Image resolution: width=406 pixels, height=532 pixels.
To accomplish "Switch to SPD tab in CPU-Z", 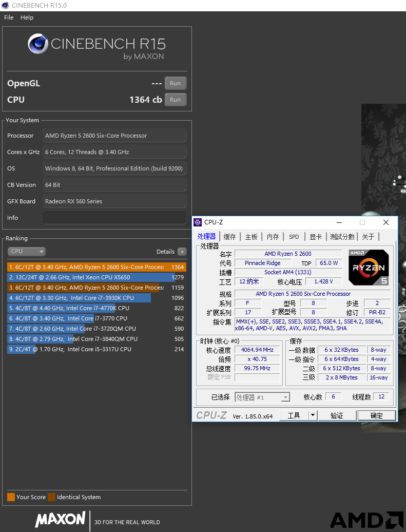I will 294,237.
